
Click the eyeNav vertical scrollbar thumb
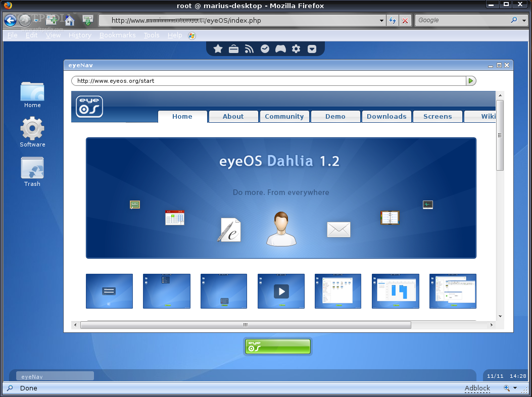tap(500, 135)
